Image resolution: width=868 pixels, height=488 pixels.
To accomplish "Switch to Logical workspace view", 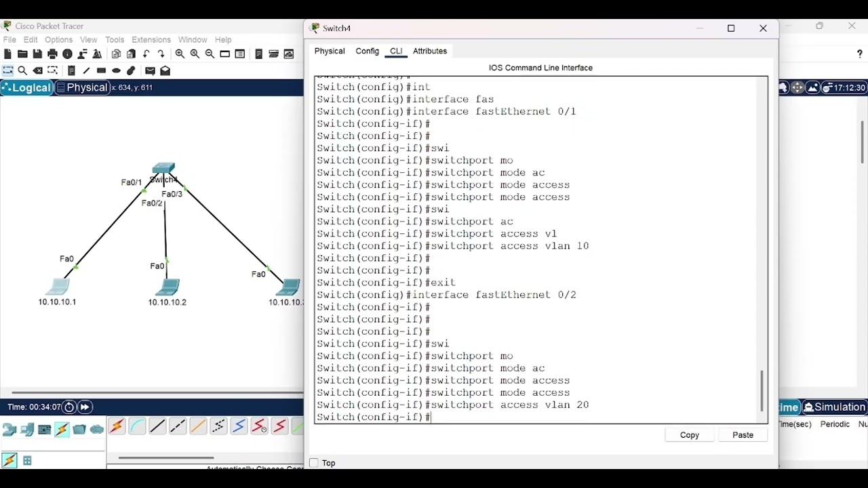I will (x=26, y=87).
